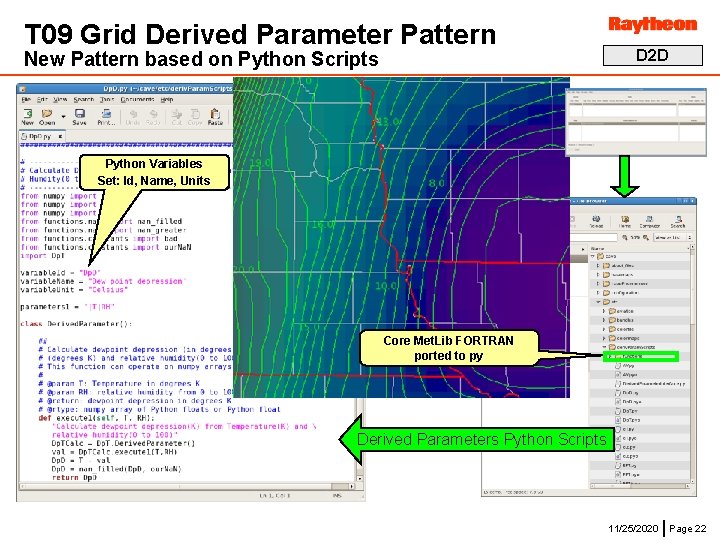720x540 pixels.
Task: Open the File menu in gedit
Action: pyautogui.click(x=26, y=99)
